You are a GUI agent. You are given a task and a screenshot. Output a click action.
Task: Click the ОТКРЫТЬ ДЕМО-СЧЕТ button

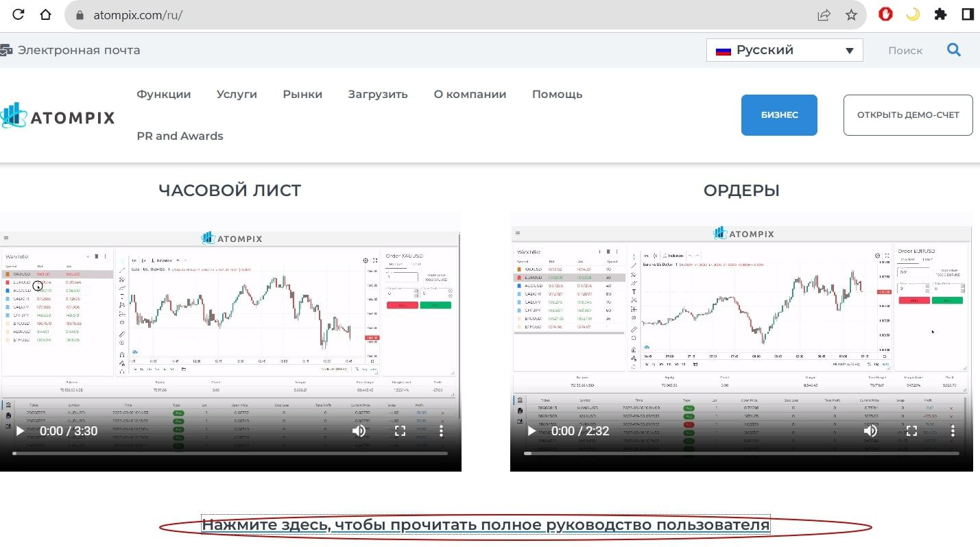point(908,115)
